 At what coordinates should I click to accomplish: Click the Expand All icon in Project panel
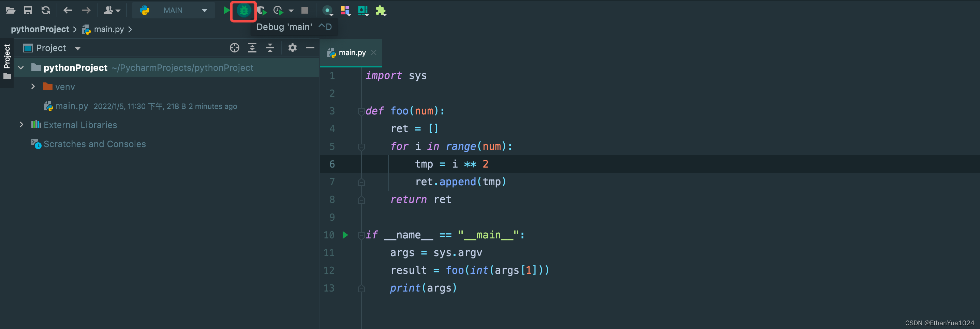point(252,48)
